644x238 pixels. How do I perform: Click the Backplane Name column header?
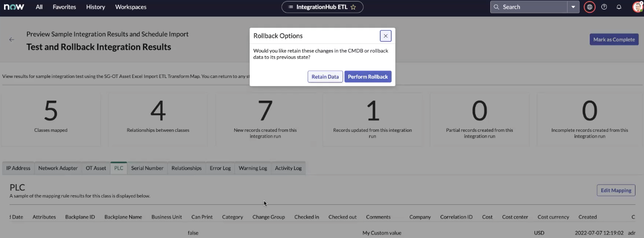[123, 217]
